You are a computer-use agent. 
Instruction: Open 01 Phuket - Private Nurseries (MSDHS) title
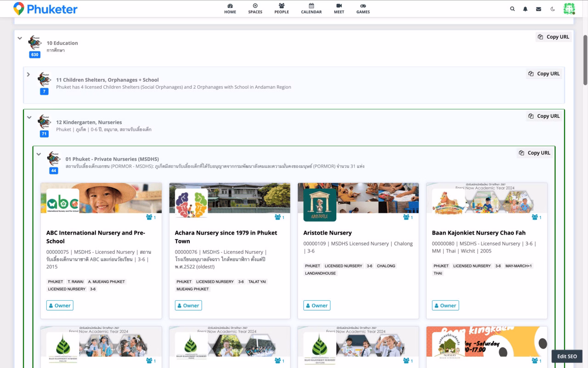(x=112, y=159)
